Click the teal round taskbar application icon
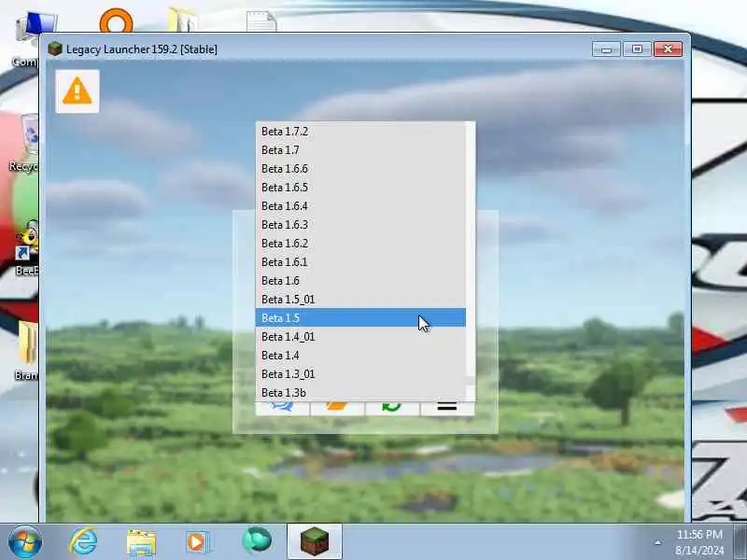The width and height of the screenshot is (747, 560). 257,540
